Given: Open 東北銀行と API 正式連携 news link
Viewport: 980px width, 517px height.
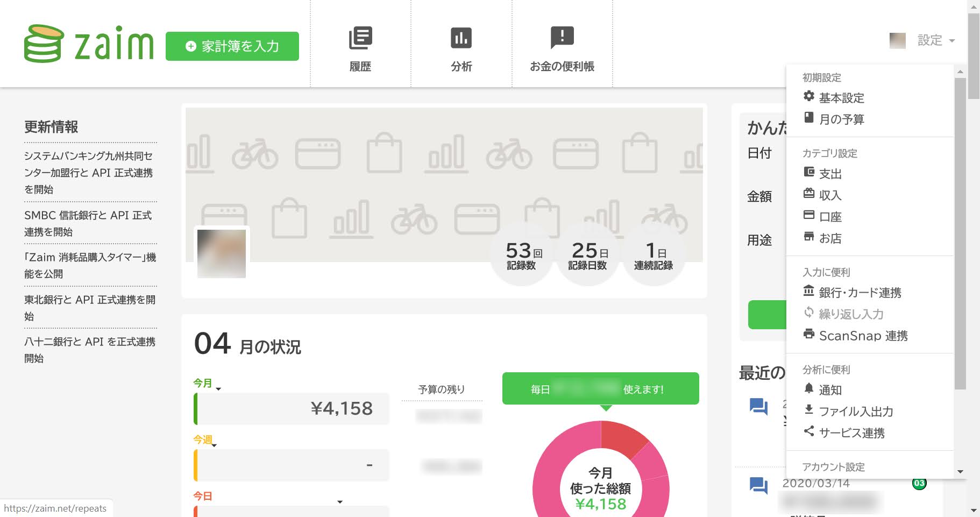Looking at the screenshot, I should point(90,308).
